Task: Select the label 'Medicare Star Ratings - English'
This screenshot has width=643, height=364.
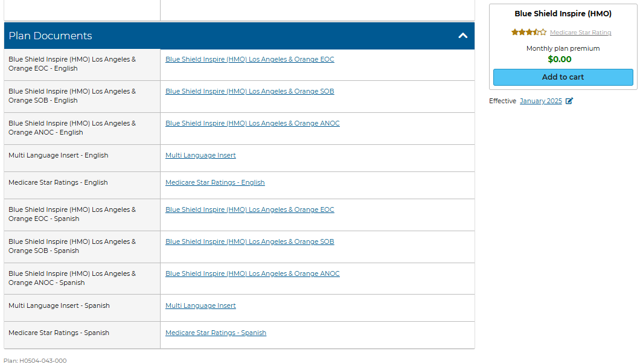Action: click(58, 182)
